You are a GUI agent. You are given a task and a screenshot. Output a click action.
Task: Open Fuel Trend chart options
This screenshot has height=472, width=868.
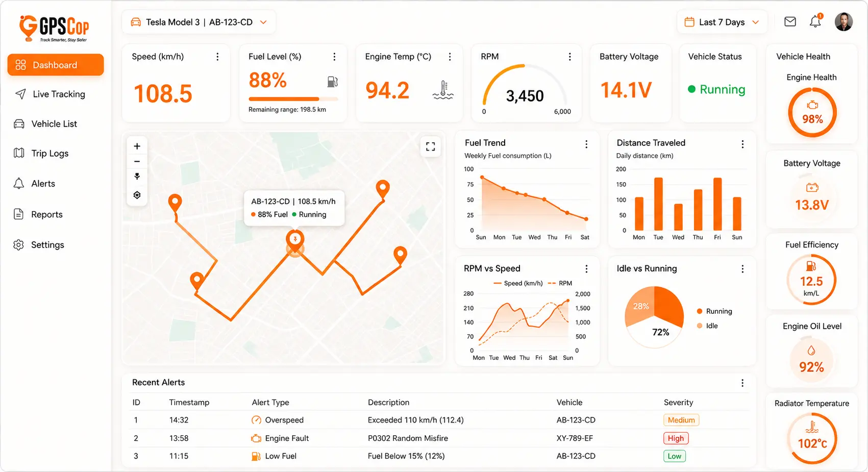point(586,144)
